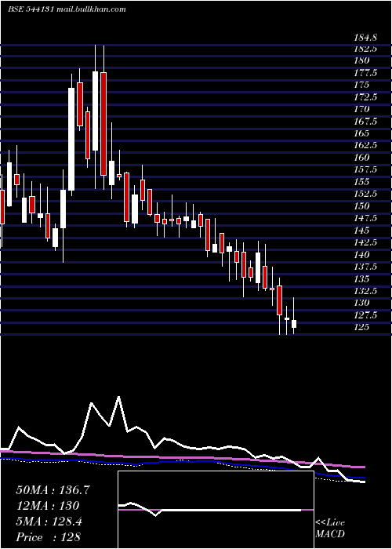
Task: Select the 162.5 price axis label
Action: pyautogui.click(x=365, y=145)
